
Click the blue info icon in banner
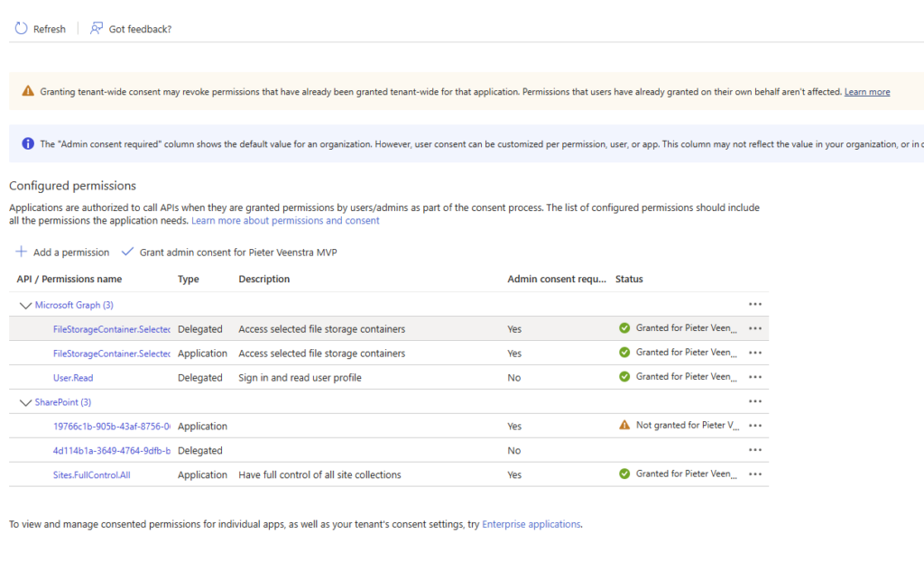click(x=28, y=143)
